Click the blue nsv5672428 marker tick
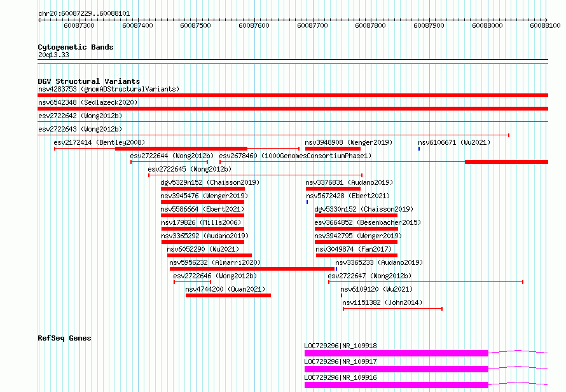566x392 pixels. click(x=307, y=202)
